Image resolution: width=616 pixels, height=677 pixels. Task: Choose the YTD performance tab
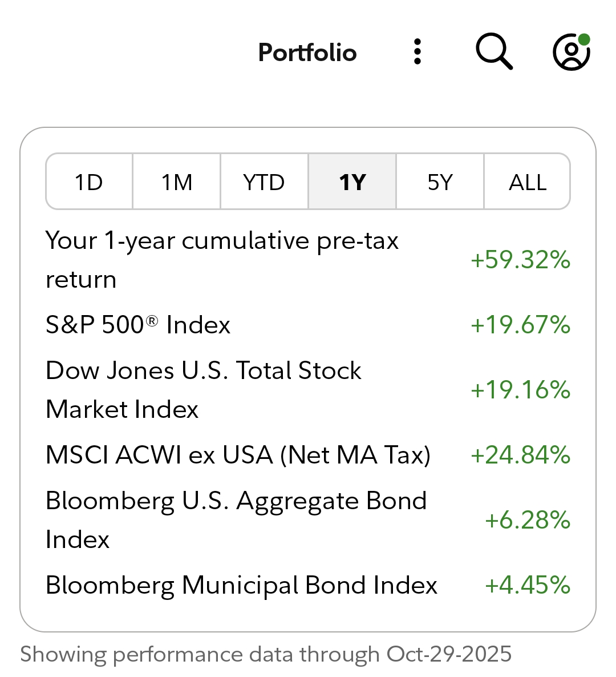(x=264, y=182)
